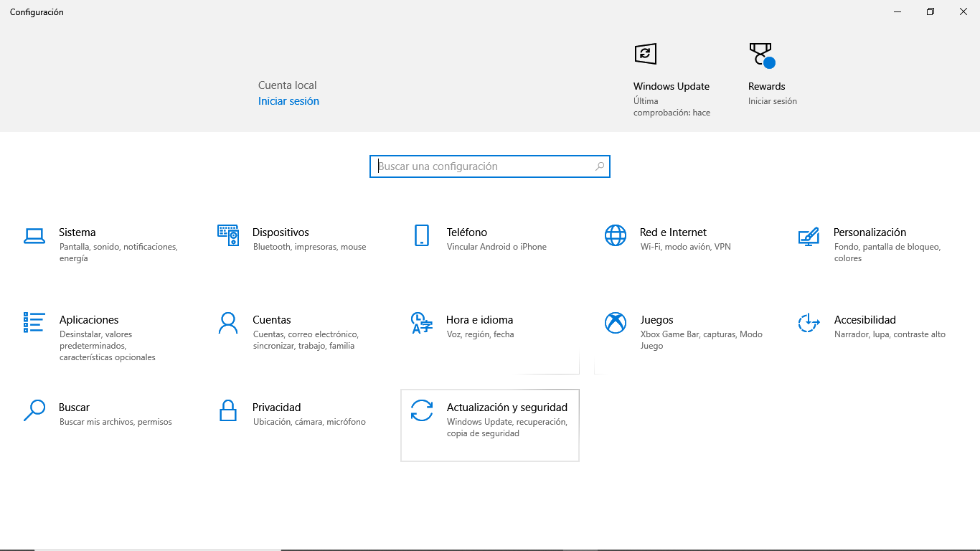Click 'Voz, región, fecha' text
The height and width of the screenshot is (551, 980).
481,334
